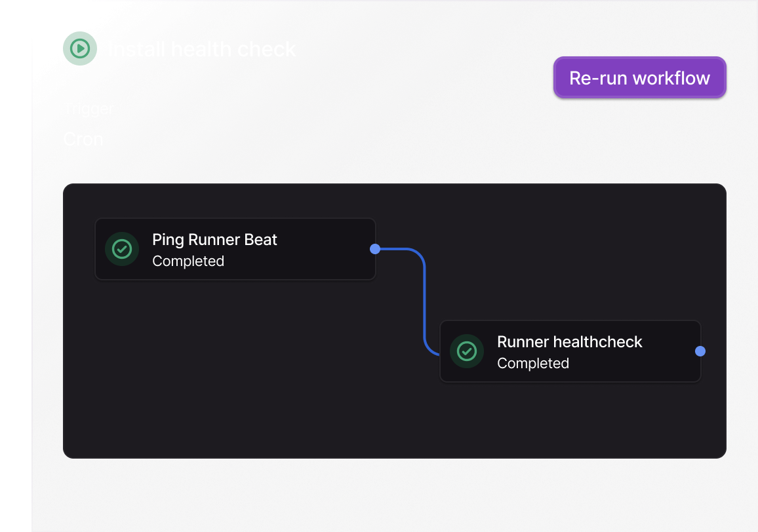The width and height of the screenshot is (758, 532).
Task: Click the green play icon beside title
Action: tap(80, 48)
